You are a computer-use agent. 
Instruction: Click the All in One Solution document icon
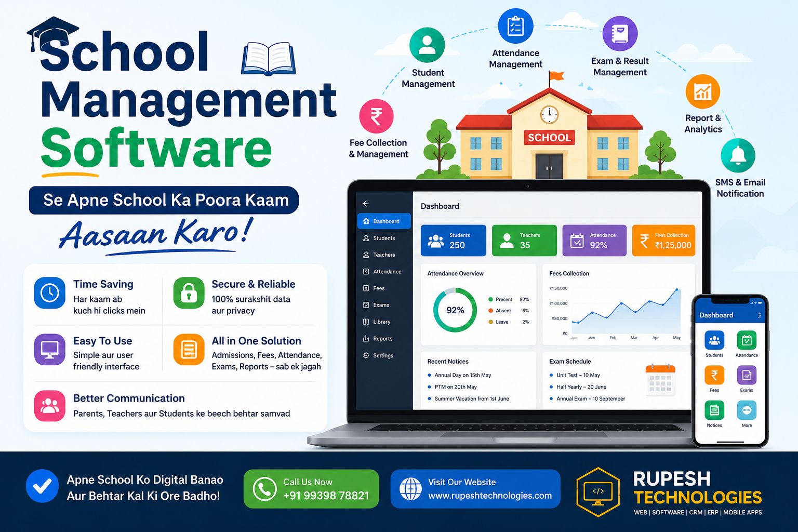[x=189, y=349]
